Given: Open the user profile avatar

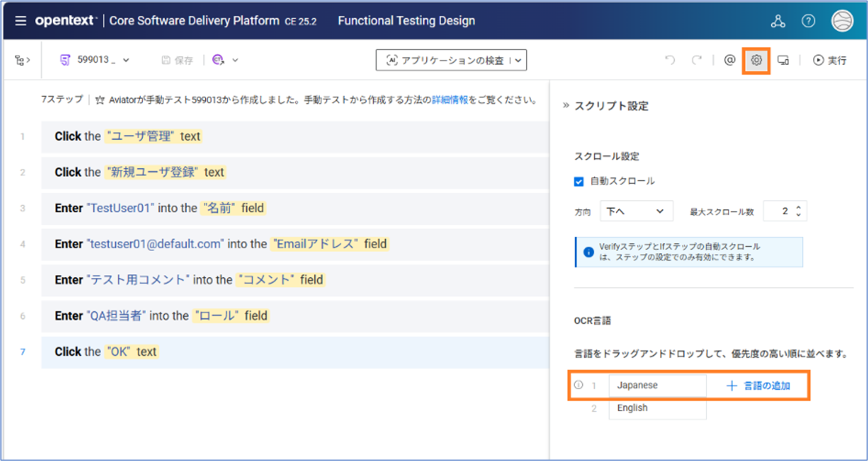Looking at the screenshot, I should [x=842, y=21].
